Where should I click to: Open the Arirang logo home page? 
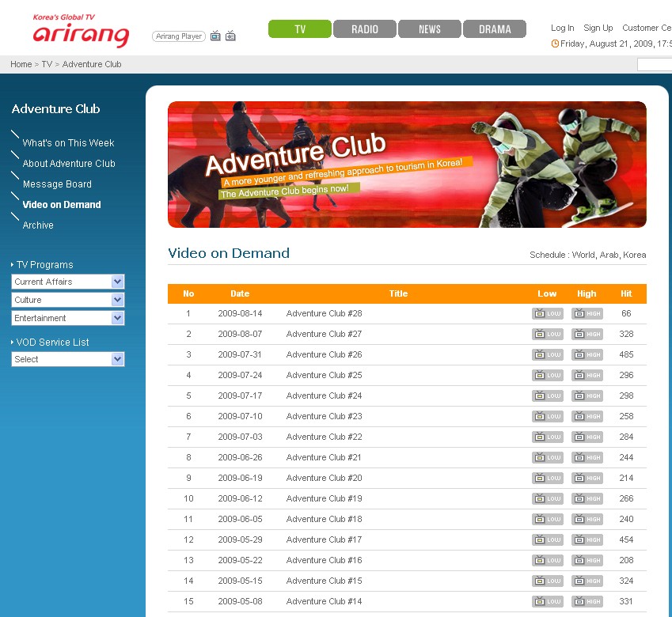tap(81, 32)
